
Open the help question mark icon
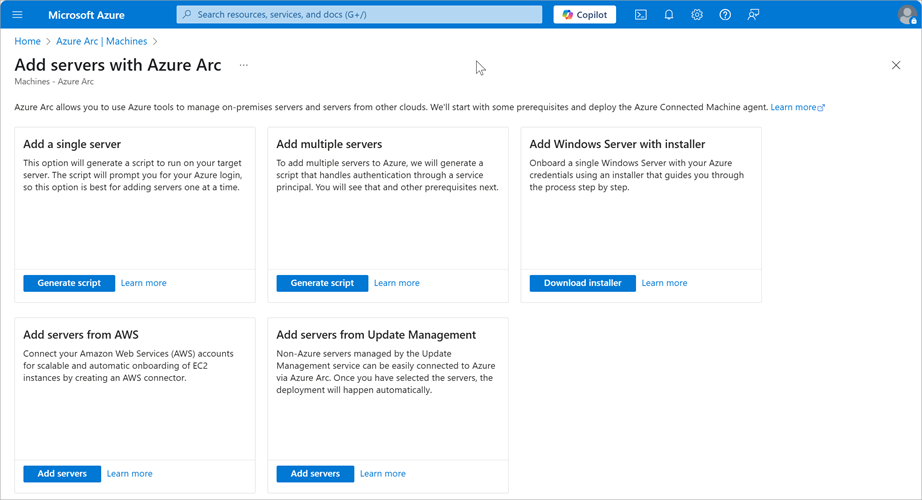coord(725,15)
